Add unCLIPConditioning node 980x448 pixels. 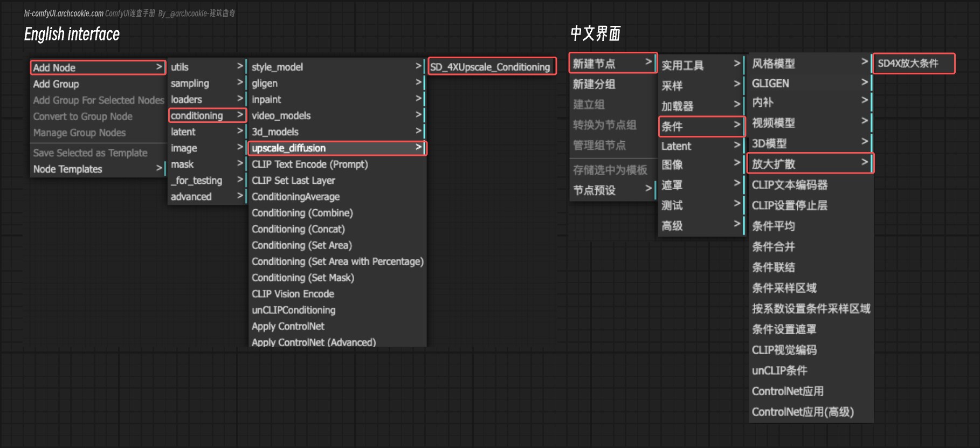(x=337, y=310)
